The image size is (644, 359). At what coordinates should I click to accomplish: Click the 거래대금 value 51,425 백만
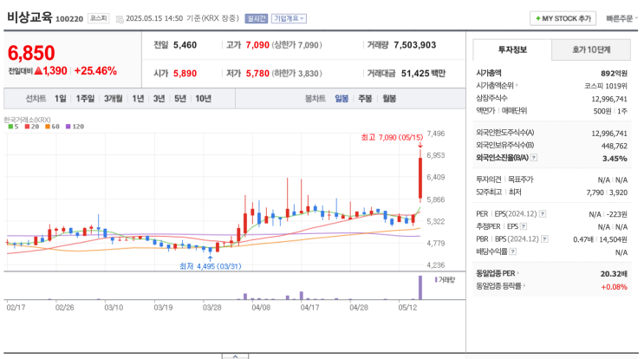coord(423,73)
